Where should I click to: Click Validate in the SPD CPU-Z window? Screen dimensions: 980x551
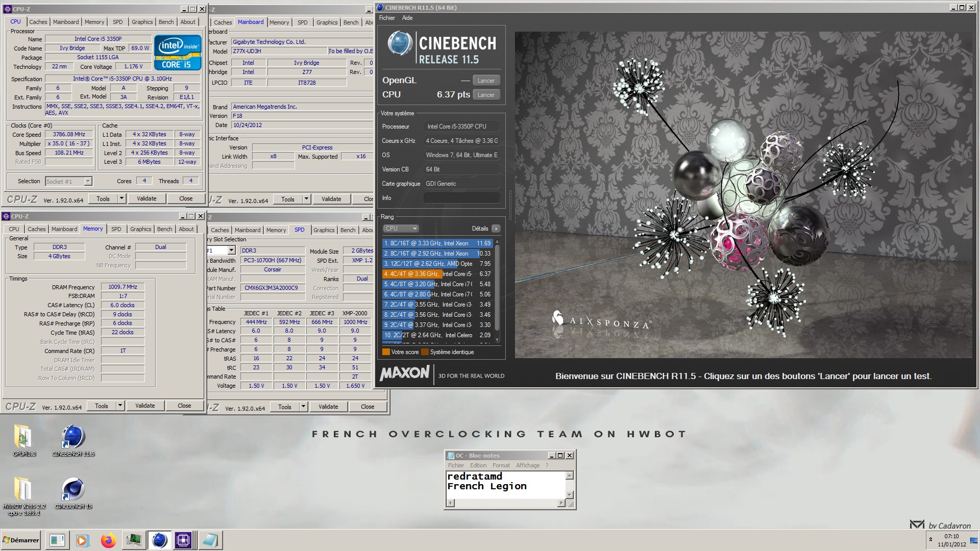328,407
